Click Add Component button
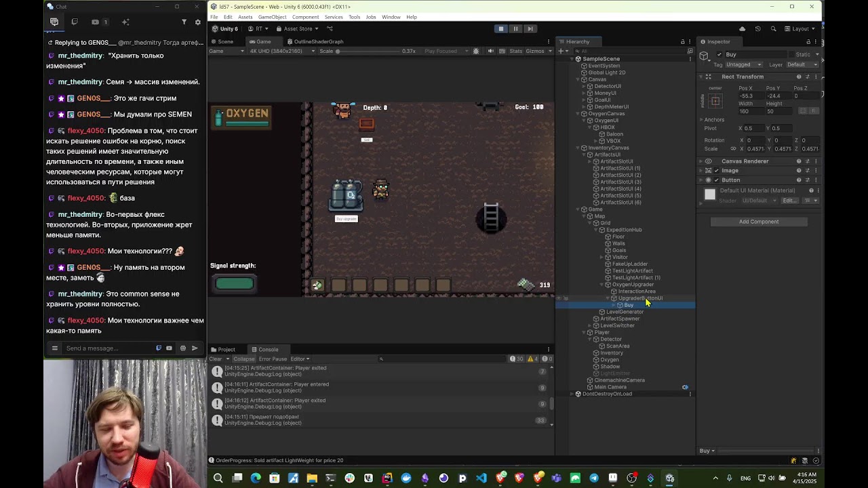This screenshot has width=868, height=488. click(759, 222)
